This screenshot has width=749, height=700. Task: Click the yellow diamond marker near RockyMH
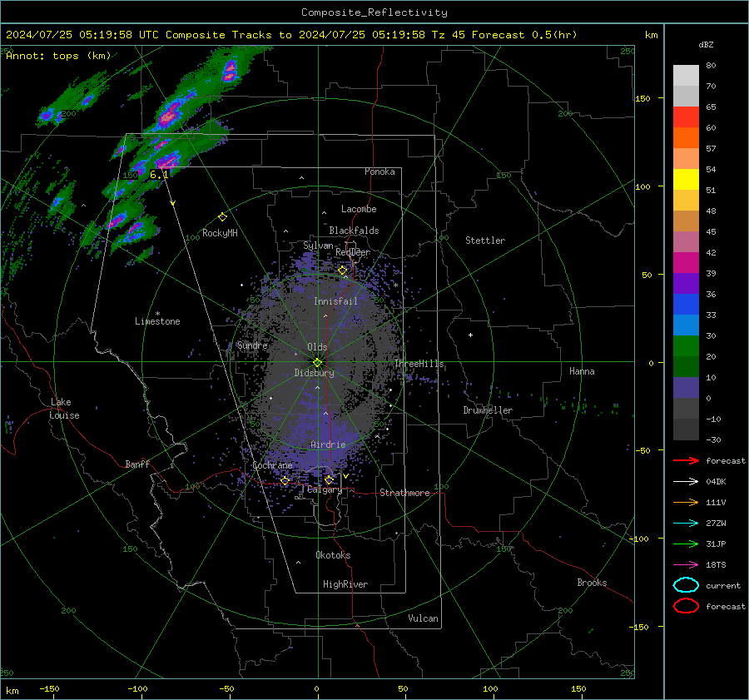[x=222, y=217]
